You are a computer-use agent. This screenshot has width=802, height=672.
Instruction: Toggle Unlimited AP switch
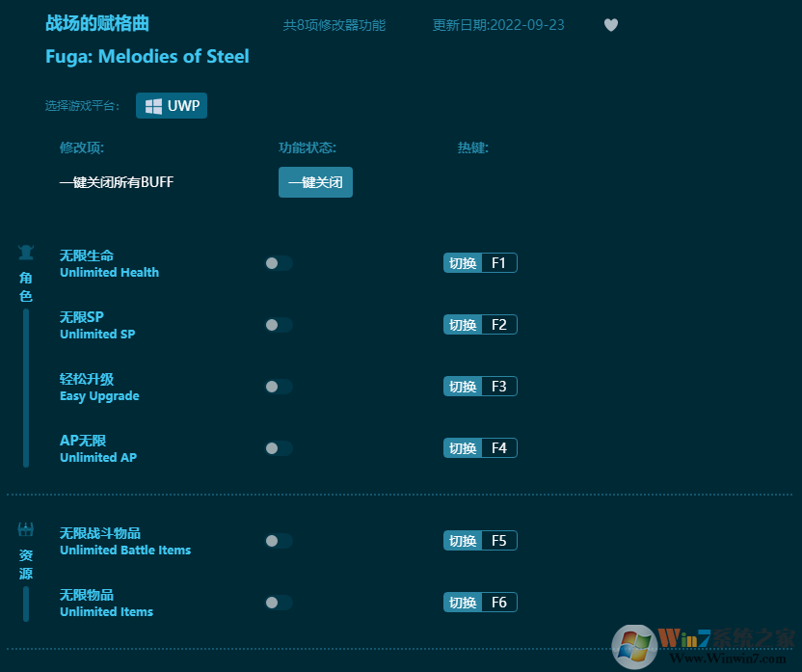coord(279,448)
